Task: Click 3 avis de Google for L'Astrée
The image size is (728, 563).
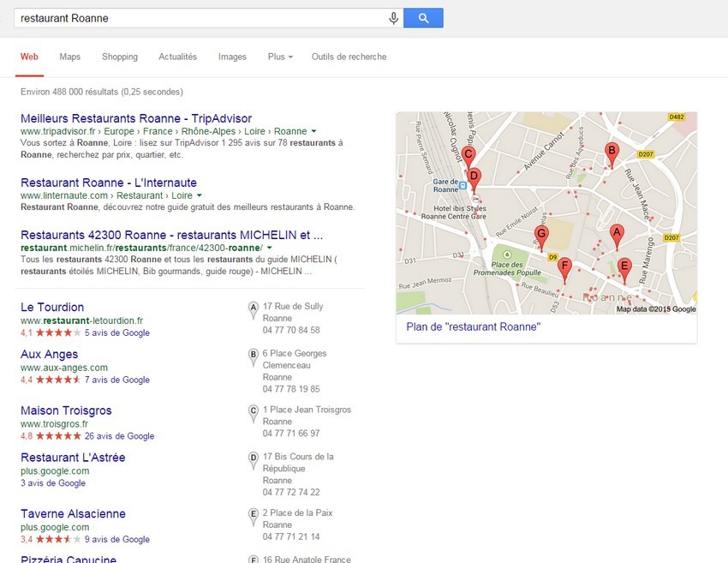Action: (x=53, y=482)
